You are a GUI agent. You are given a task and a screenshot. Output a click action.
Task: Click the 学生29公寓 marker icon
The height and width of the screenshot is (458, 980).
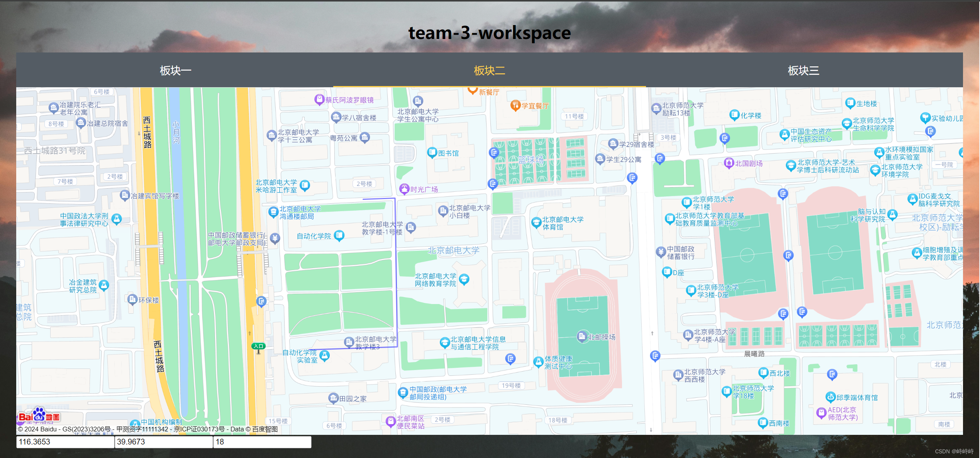600,159
